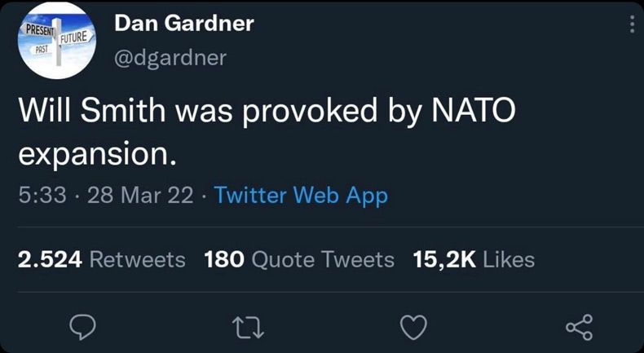Open the Twitter Web App source link
644x353 pixels.
(301, 196)
